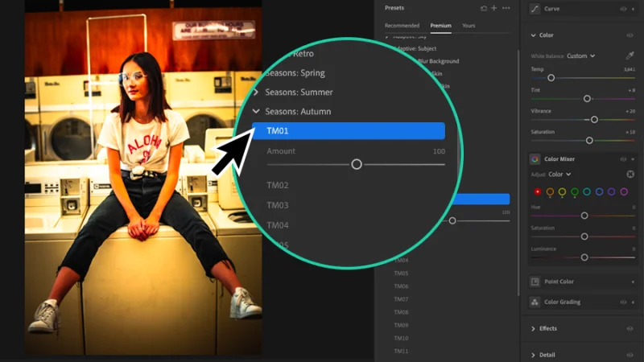Activate Color Mixer targeted adjustment tool

click(x=630, y=175)
